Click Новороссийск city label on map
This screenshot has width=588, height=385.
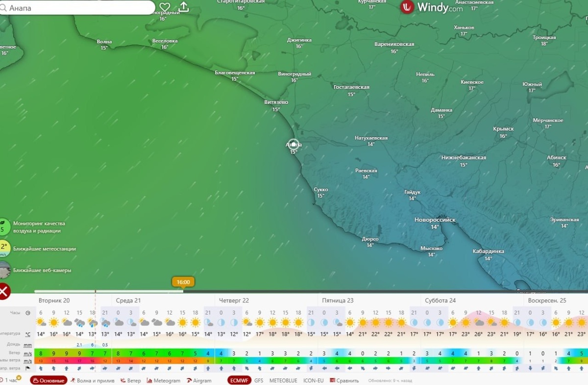(435, 220)
